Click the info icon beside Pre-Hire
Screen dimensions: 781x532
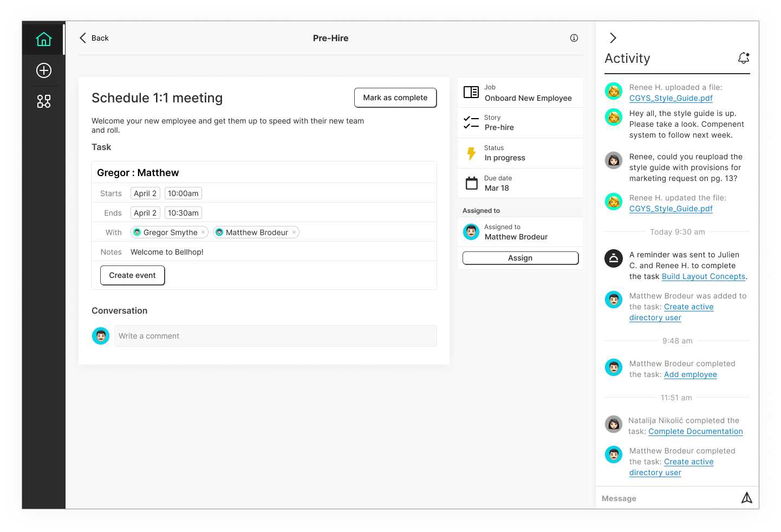[x=574, y=38]
